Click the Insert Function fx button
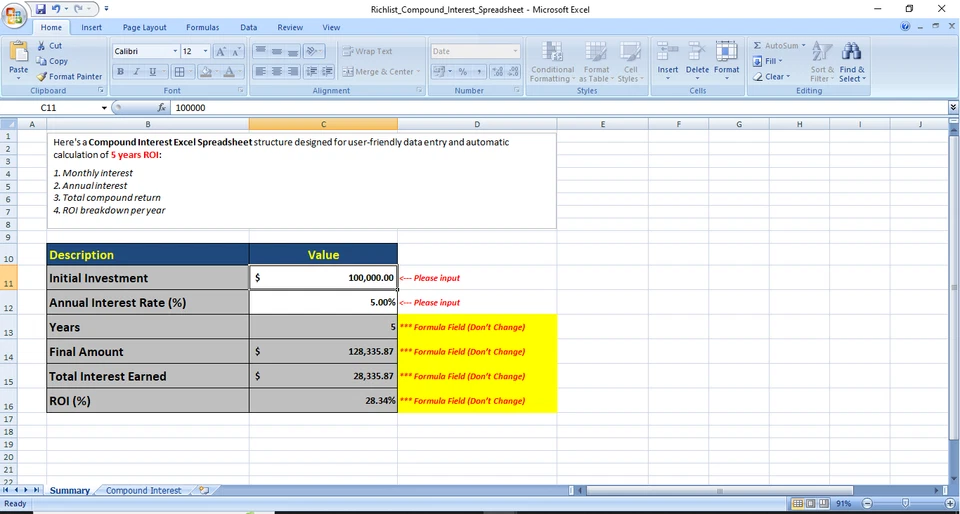 pyautogui.click(x=162, y=108)
